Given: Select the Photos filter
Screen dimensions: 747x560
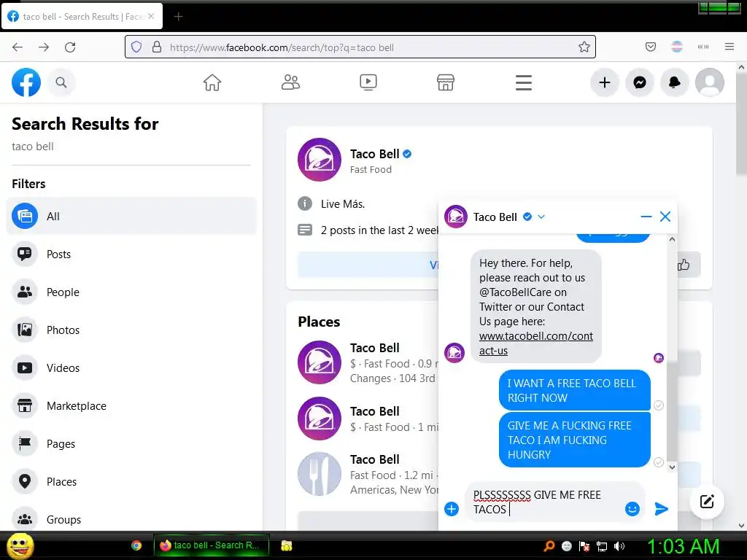Looking at the screenshot, I should click(x=131, y=330).
